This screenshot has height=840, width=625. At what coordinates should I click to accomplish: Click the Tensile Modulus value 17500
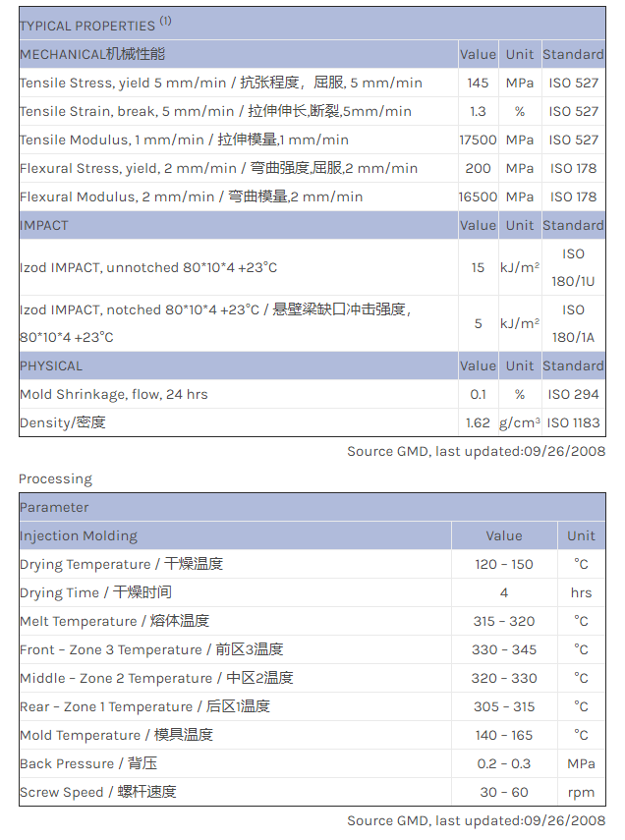pyautogui.click(x=478, y=140)
